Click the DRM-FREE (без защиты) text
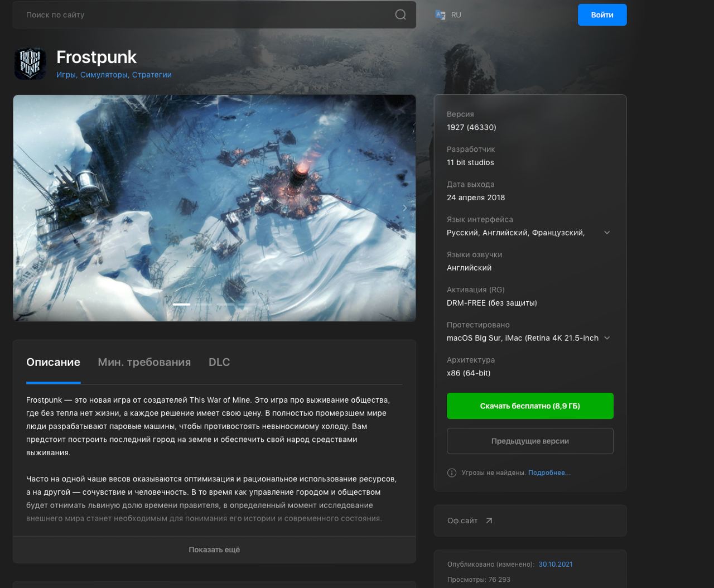 coord(492,303)
